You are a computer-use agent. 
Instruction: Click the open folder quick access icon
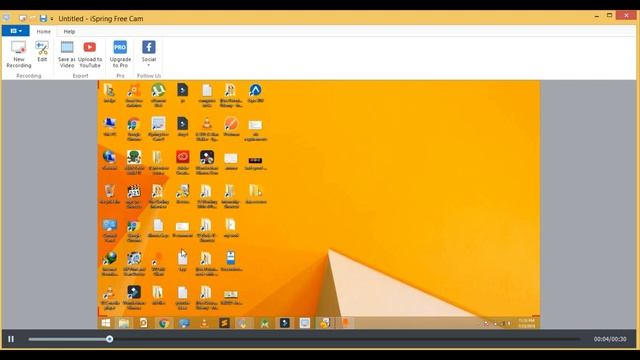tap(33, 18)
